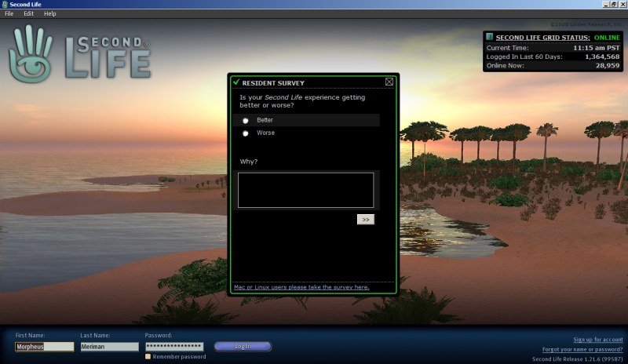Click the Current Time 11:15 am PST

tap(596, 48)
